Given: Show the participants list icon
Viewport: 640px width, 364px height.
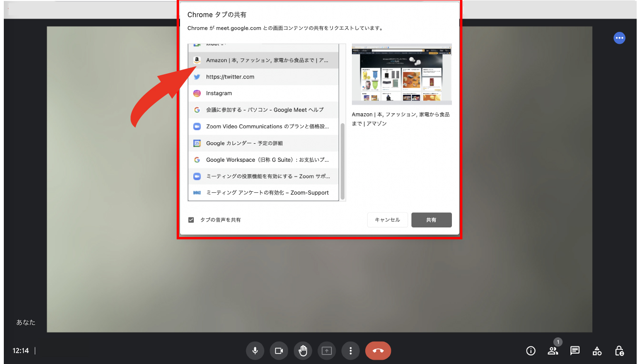Looking at the screenshot, I should pos(552,351).
